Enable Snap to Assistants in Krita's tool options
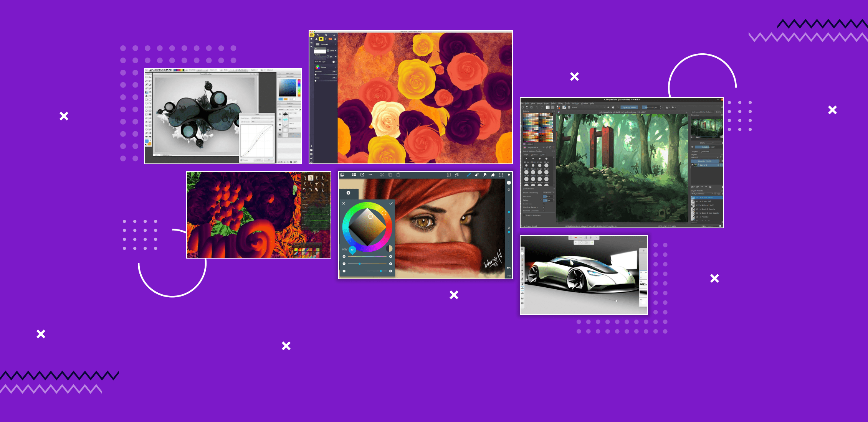This screenshot has height=422, width=868. [x=524, y=215]
